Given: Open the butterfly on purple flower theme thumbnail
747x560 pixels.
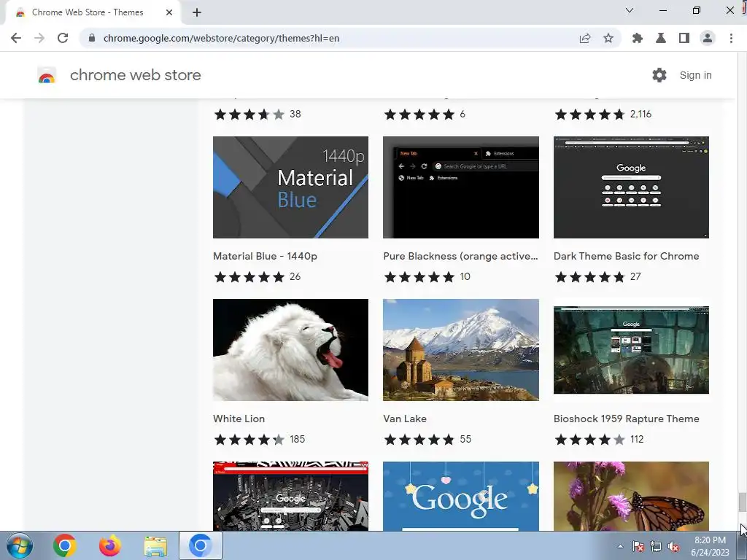Looking at the screenshot, I should coord(631,496).
